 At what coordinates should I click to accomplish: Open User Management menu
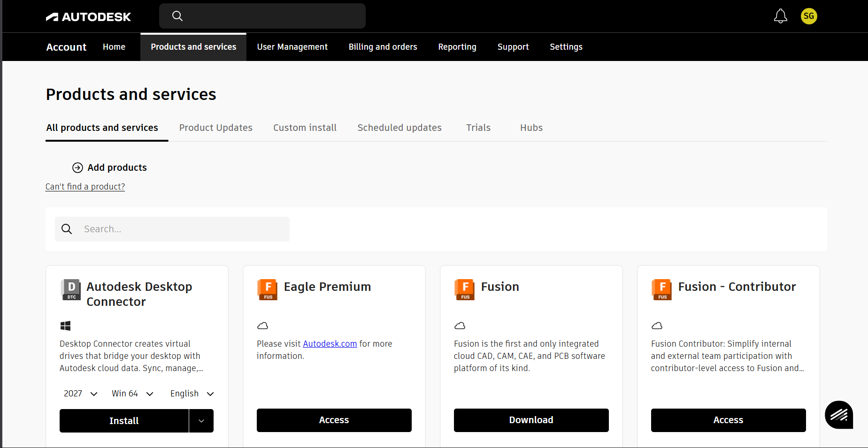tap(292, 47)
